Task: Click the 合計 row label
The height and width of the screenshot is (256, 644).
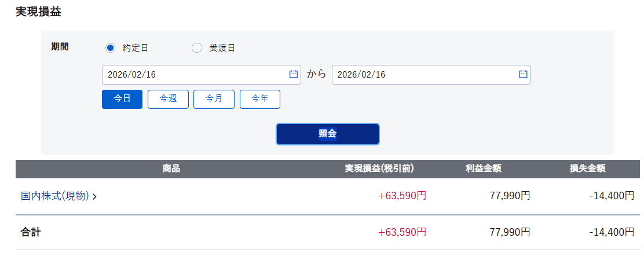Action: tap(31, 232)
